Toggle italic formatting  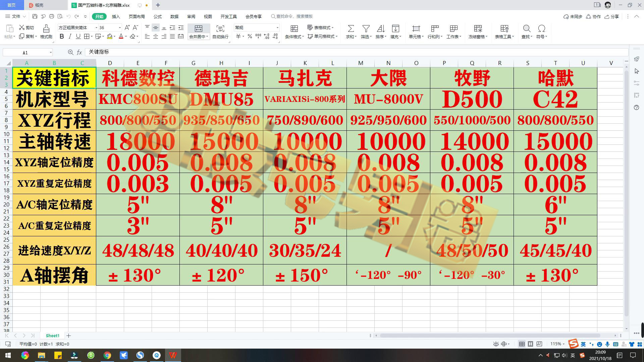pos(70,37)
